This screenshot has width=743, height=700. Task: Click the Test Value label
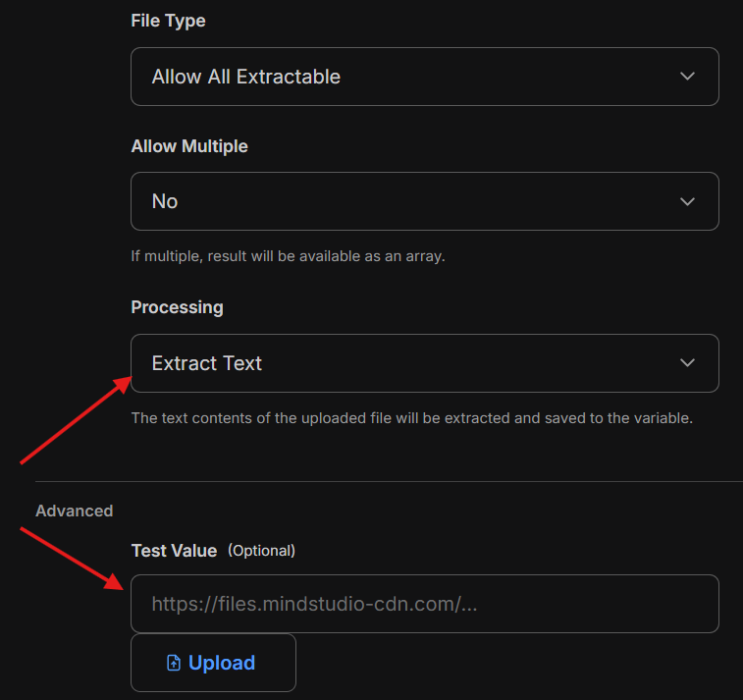point(174,551)
